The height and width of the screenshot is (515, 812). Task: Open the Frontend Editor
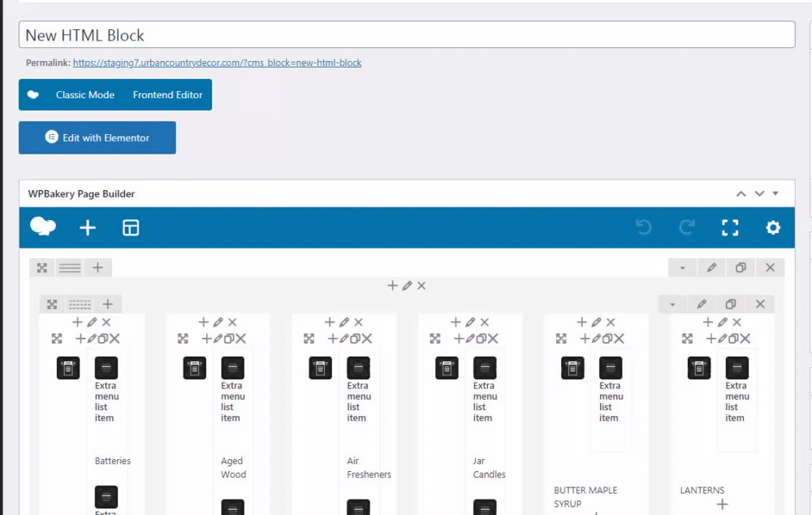tap(167, 95)
